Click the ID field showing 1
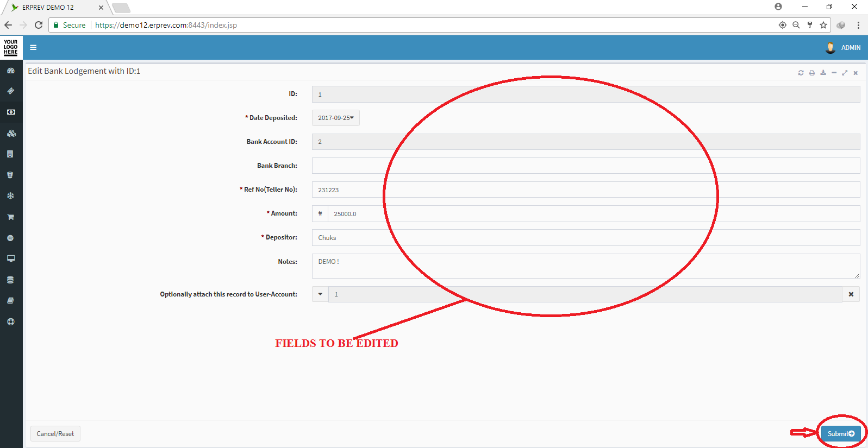Image resolution: width=868 pixels, height=448 pixels. 586,94
